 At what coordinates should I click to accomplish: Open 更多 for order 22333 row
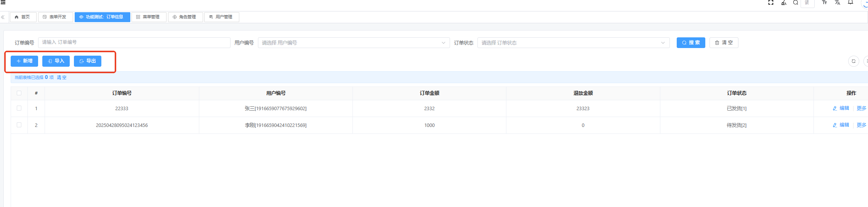[x=862, y=108]
